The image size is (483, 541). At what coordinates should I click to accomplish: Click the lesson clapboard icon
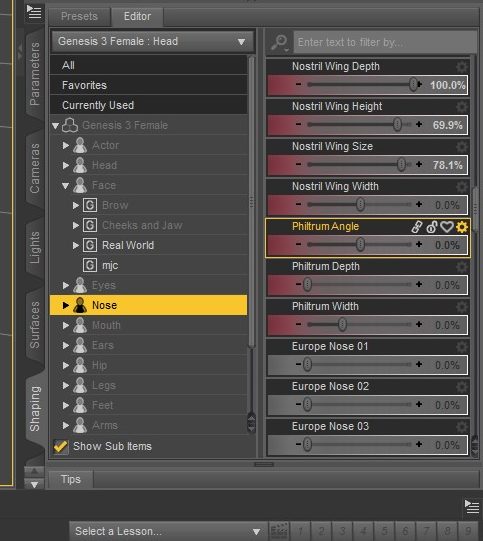[279, 531]
